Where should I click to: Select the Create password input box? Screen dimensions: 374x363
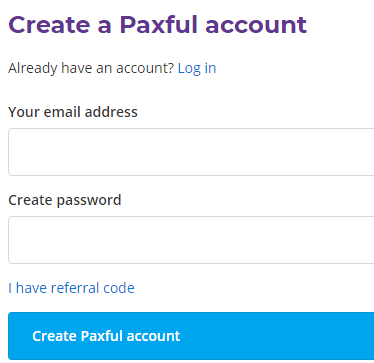tap(191, 240)
